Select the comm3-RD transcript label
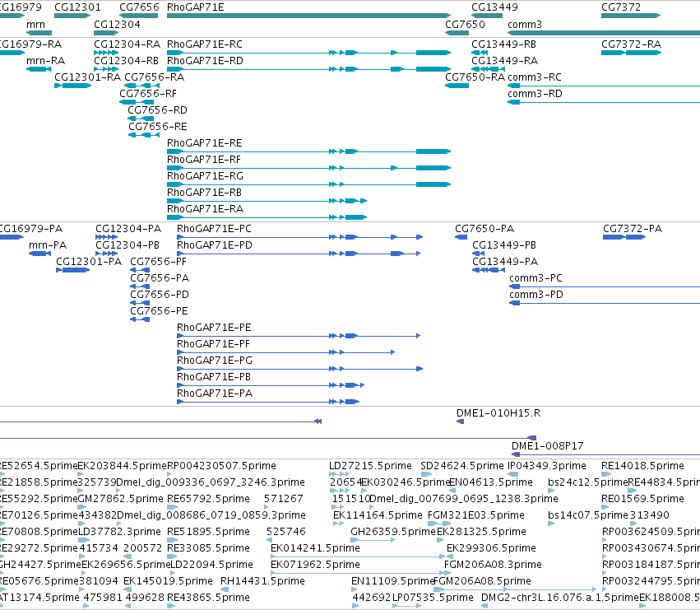This screenshot has width=700, height=610. pos(535,94)
